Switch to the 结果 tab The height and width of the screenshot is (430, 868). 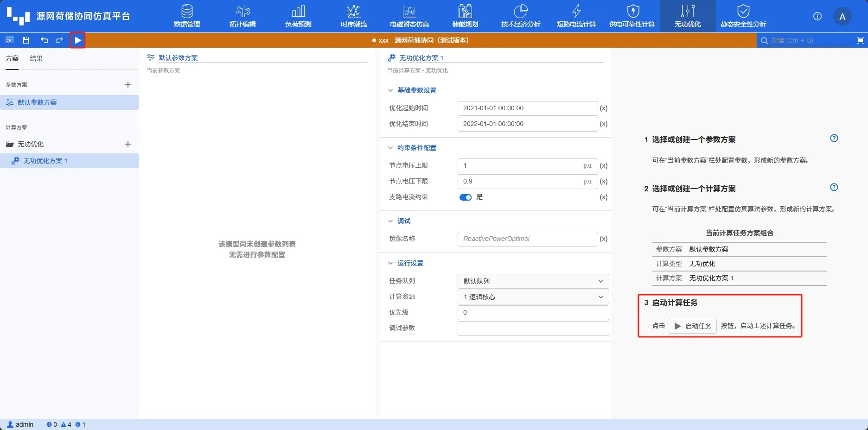[x=36, y=58]
